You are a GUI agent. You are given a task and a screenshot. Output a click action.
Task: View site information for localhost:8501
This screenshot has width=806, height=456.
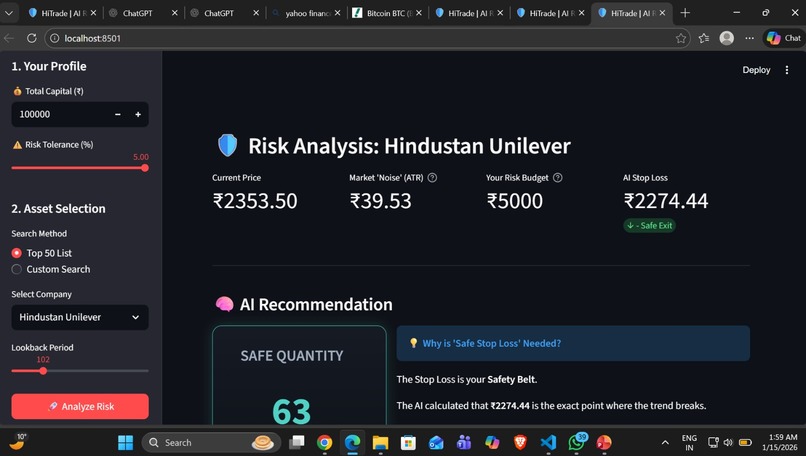[x=54, y=38]
